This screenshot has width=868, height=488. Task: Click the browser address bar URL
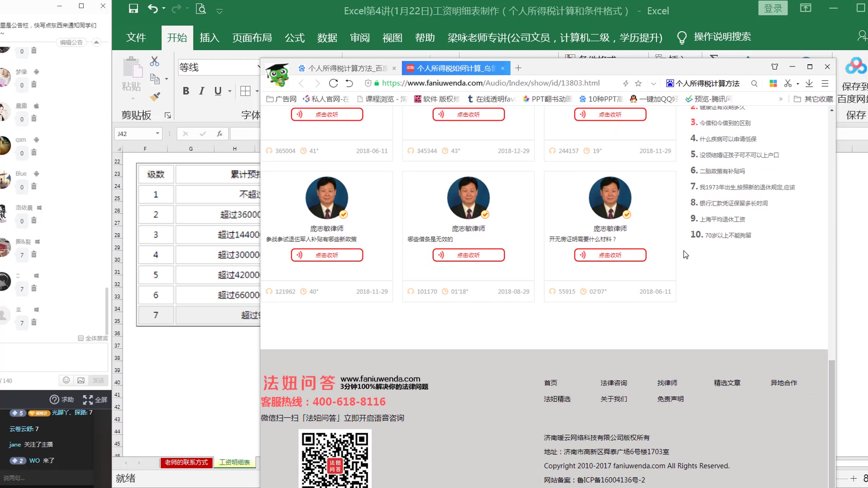point(491,83)
